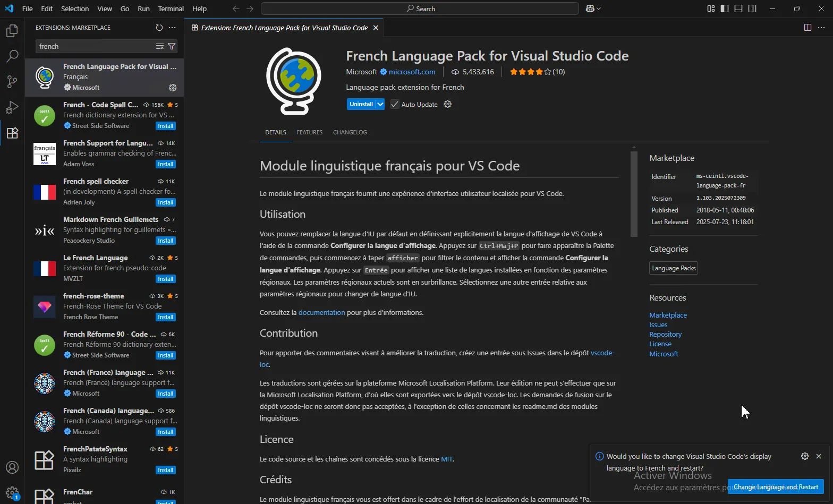833x504 pixels.
Task: Install the French - Code Spell Checker extension
Action: click(166, 126)
